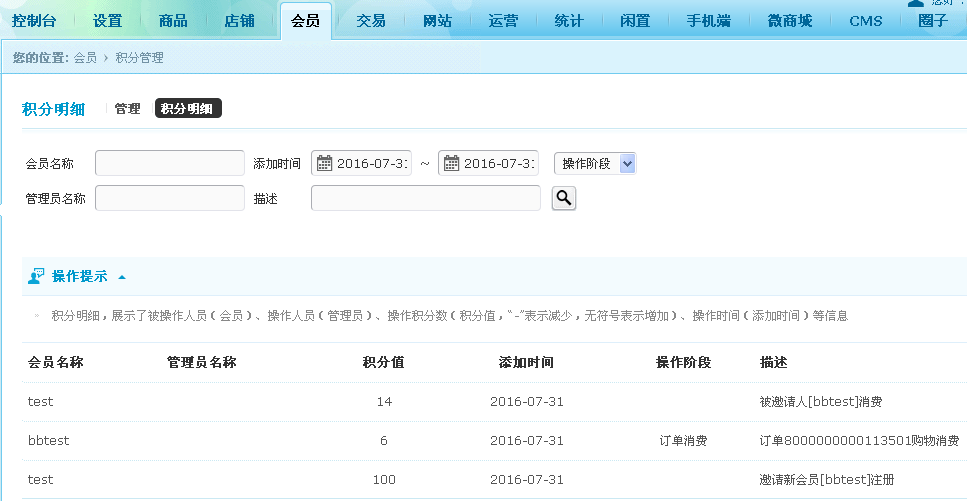967x501 pixels.
Task: Click the 积分明细 page title
Action: pyautogui.click(x=53, y=109)
